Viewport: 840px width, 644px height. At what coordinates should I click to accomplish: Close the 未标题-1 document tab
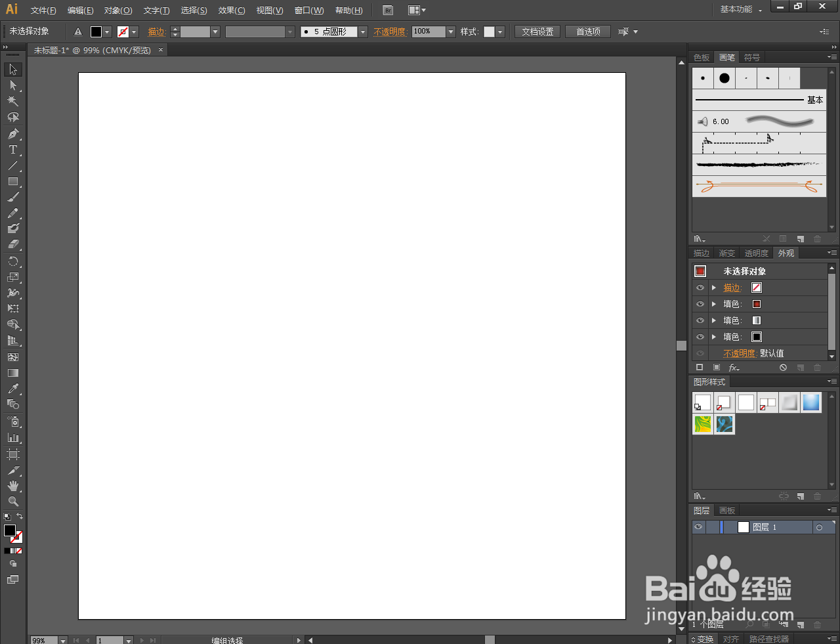tap(161, 50)
